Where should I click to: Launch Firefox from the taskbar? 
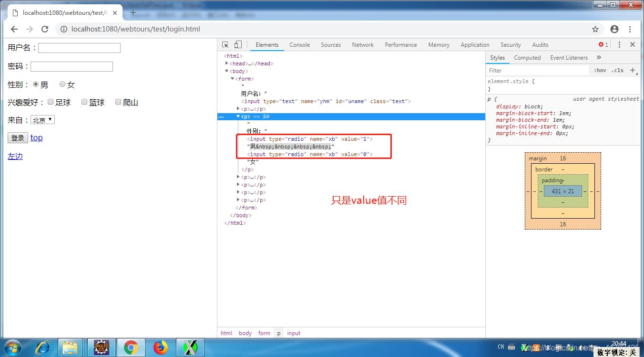[161, 347]
